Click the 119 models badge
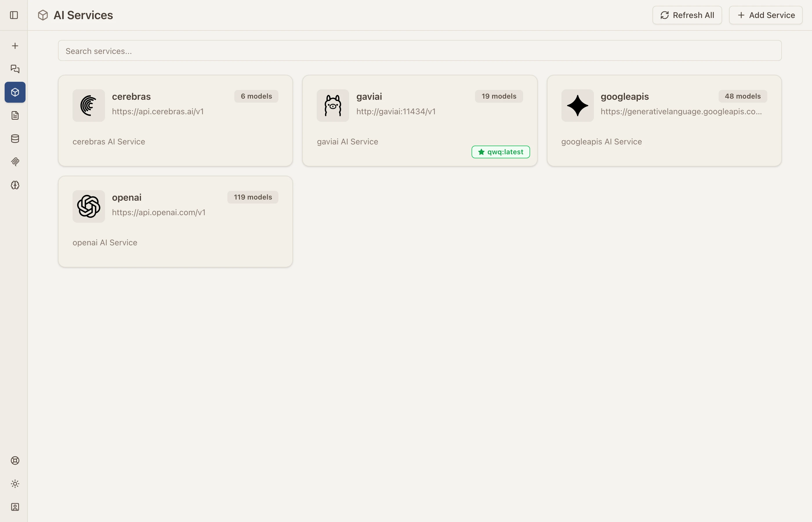 (253, 197)
